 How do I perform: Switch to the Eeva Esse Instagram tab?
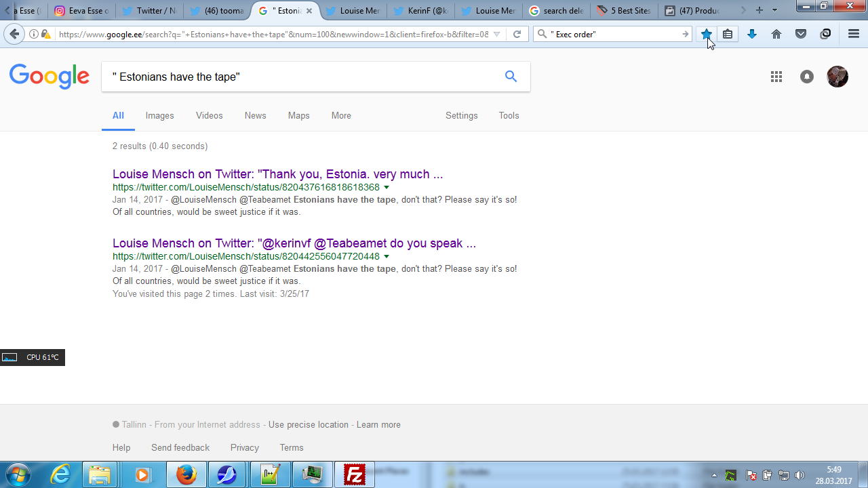coord(81,11)
